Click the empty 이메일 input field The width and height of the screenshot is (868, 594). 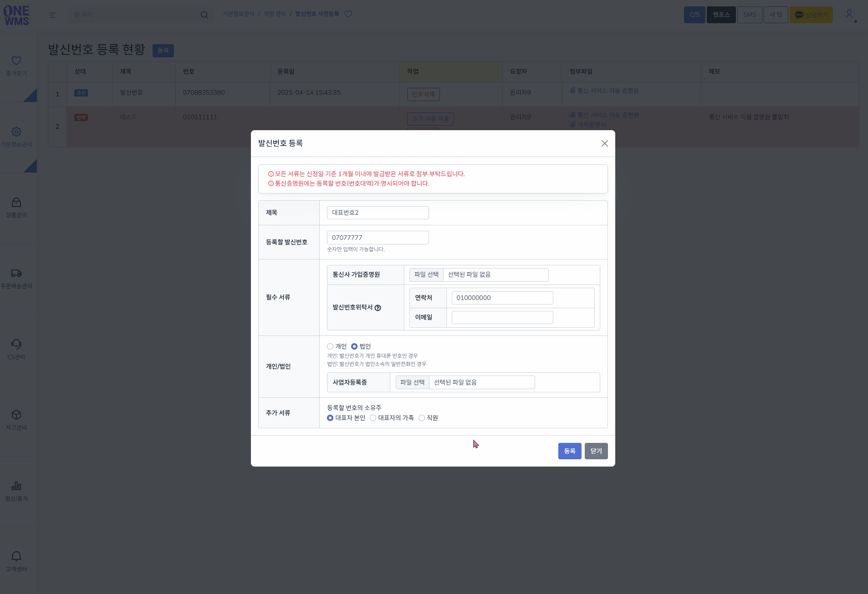[x=502, y=317]
